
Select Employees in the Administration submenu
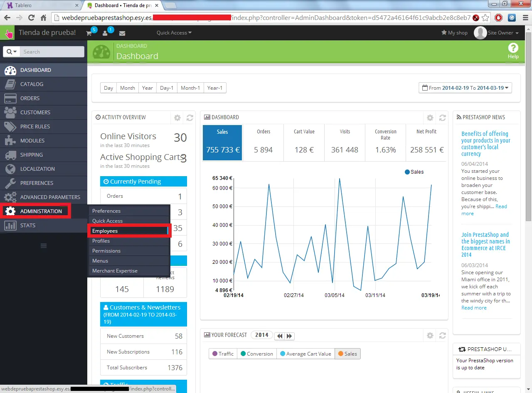129,231
